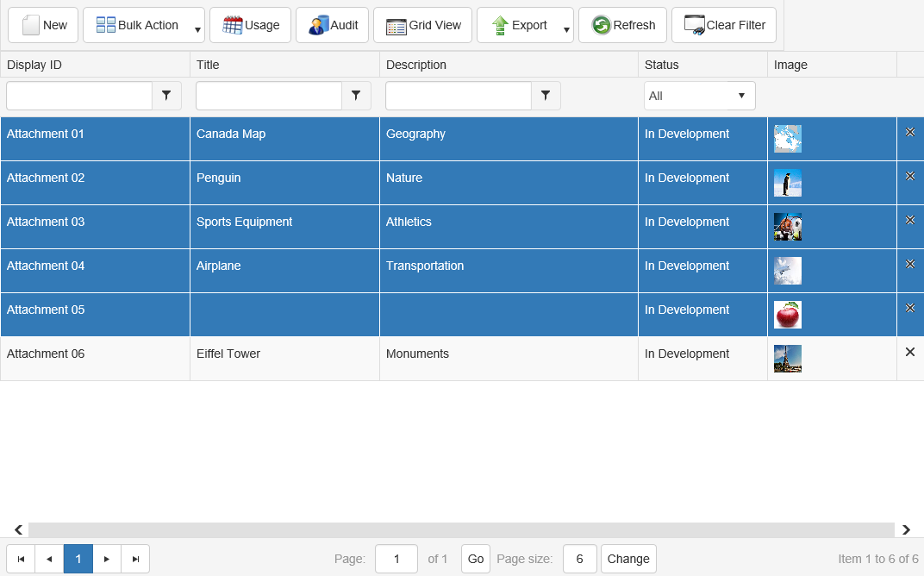Click the horizontal scrollbar track
Image resolution: width=924 pixels, height=576 pixels.
point(461,529)
